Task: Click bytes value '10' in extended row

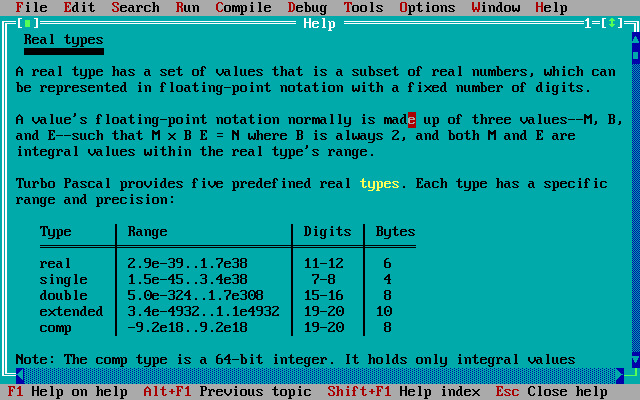Action: coord(384,311)
